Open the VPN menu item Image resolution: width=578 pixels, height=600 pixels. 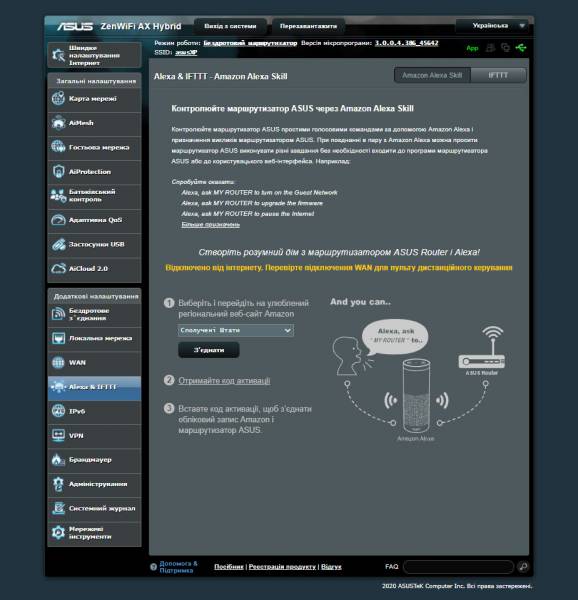coord(94,435)
